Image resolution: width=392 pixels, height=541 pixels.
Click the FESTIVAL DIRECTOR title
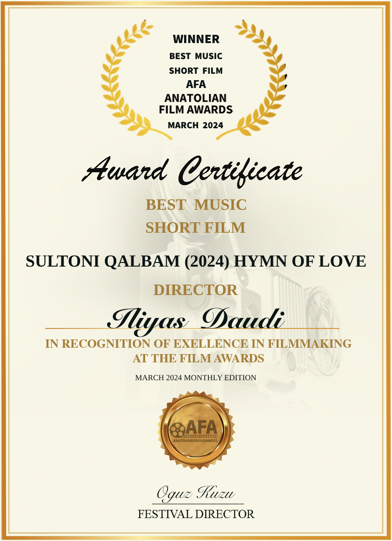pos(196,514)
